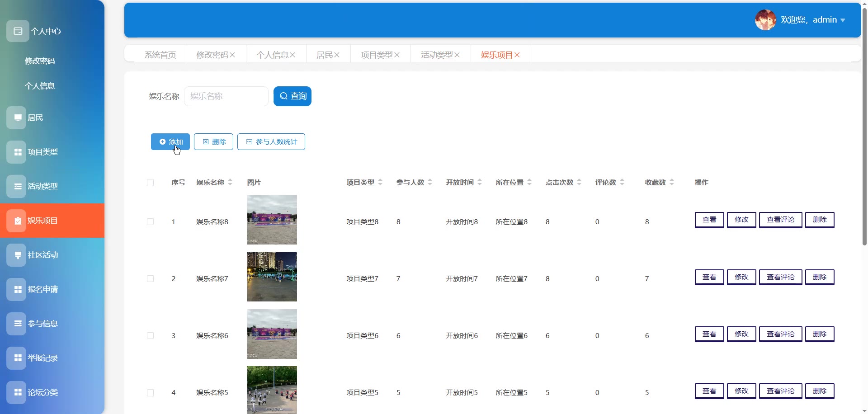Click the vertical page scrollbar
This screenshot has height=414, width=868.
tap(864, 127)
